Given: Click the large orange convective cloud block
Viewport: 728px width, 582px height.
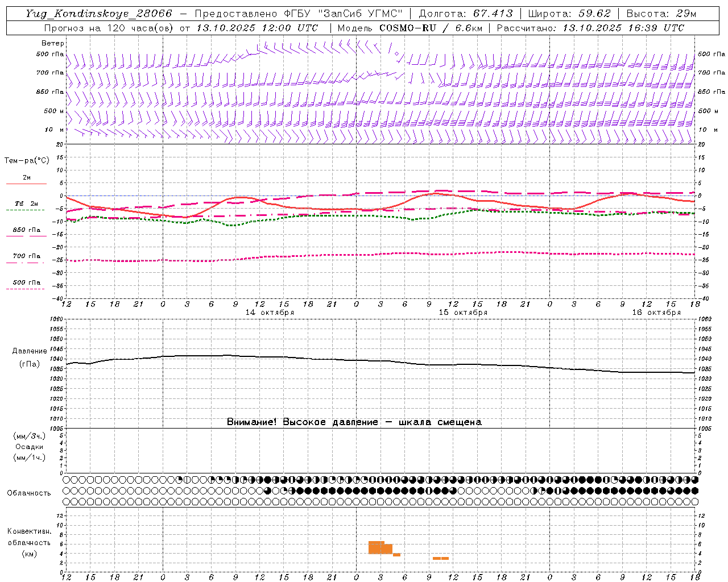Looking at the screenshot, I should click(x=380, y=547).
